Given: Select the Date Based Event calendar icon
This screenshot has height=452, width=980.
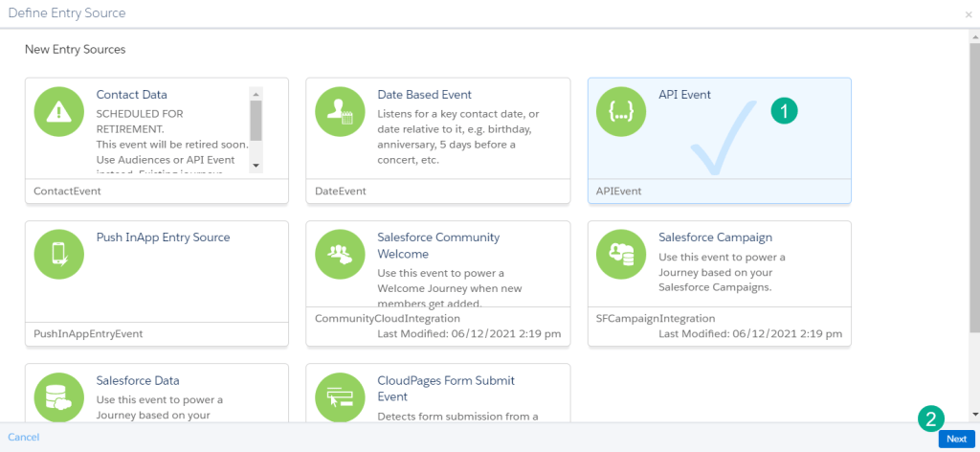Looking at the screenshot, I should 340,111.
